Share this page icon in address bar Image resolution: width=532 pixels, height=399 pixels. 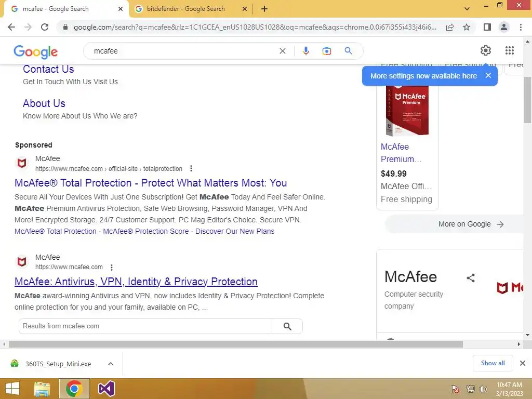[450, 27]
